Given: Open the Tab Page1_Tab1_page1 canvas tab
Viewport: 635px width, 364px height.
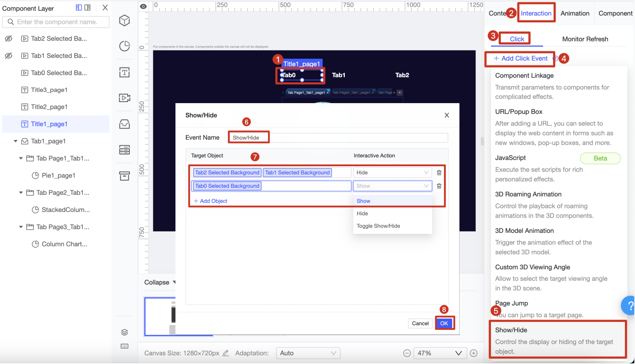Looking at the screenshot, I should click(306, 92).
